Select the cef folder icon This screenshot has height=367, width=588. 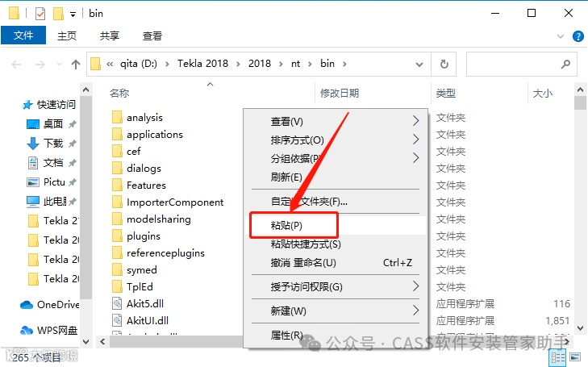118,151
